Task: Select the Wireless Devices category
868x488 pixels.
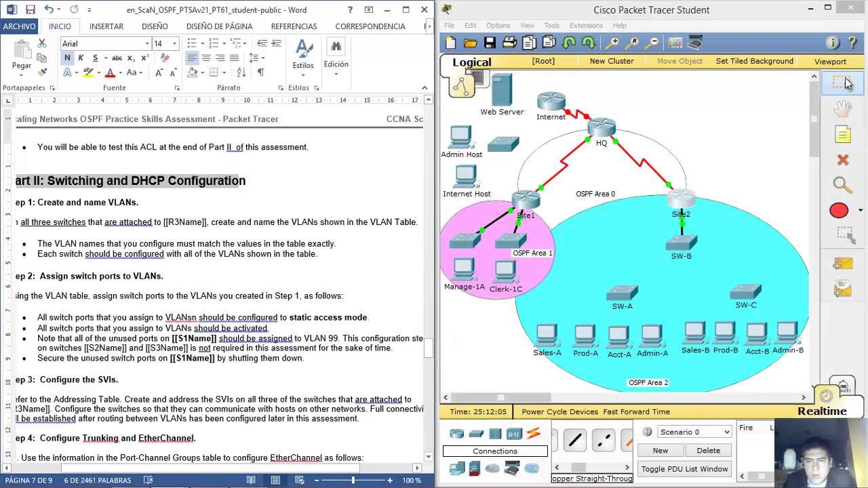Action: tap(514, 434)
